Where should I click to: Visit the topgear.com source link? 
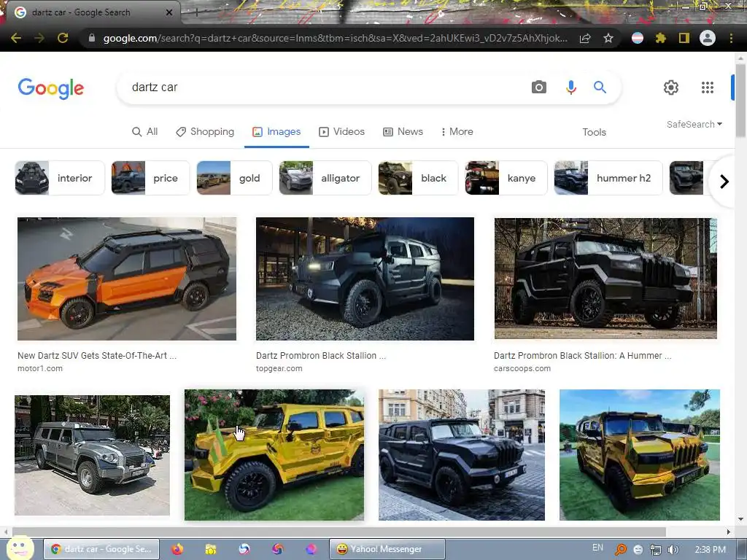click(x=279, y=368)
